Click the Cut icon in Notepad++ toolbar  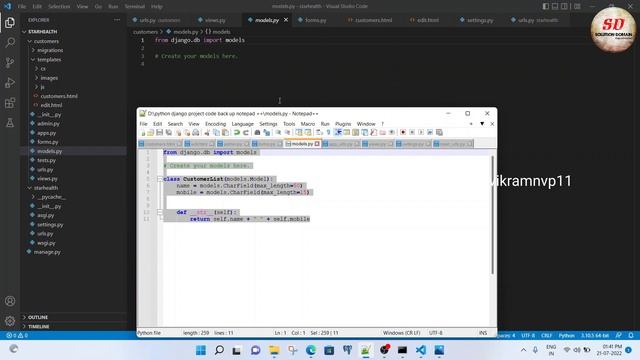207,132
